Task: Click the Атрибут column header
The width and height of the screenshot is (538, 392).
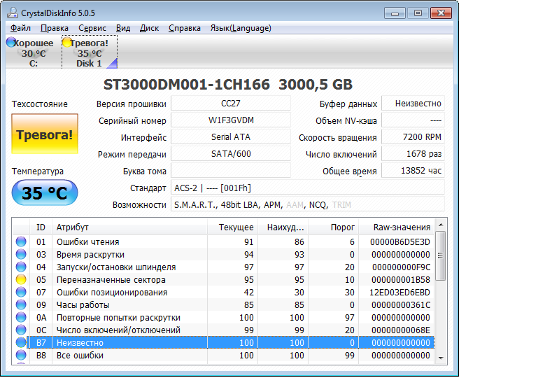Action: point(129,227)
